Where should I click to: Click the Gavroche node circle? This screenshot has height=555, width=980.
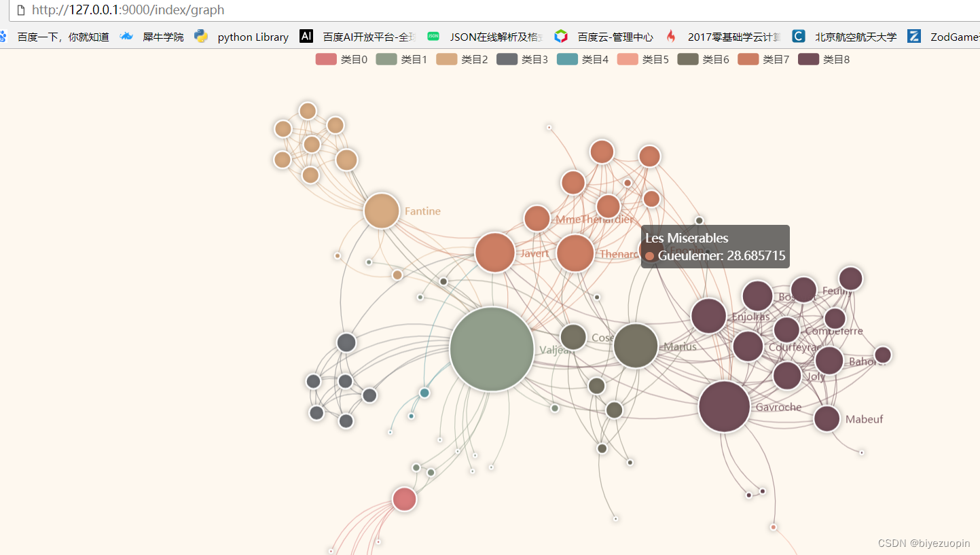click(725, 407)
